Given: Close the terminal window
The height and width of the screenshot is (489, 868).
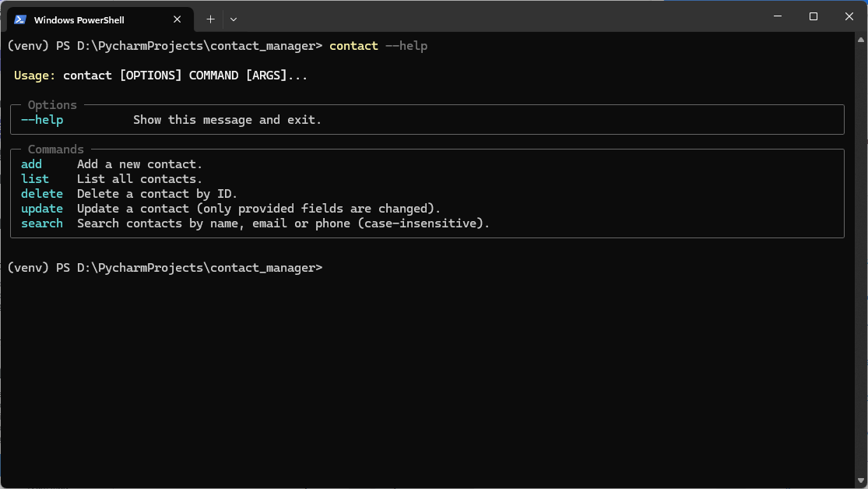Looking at the screenshot, I should pos(849,16).
